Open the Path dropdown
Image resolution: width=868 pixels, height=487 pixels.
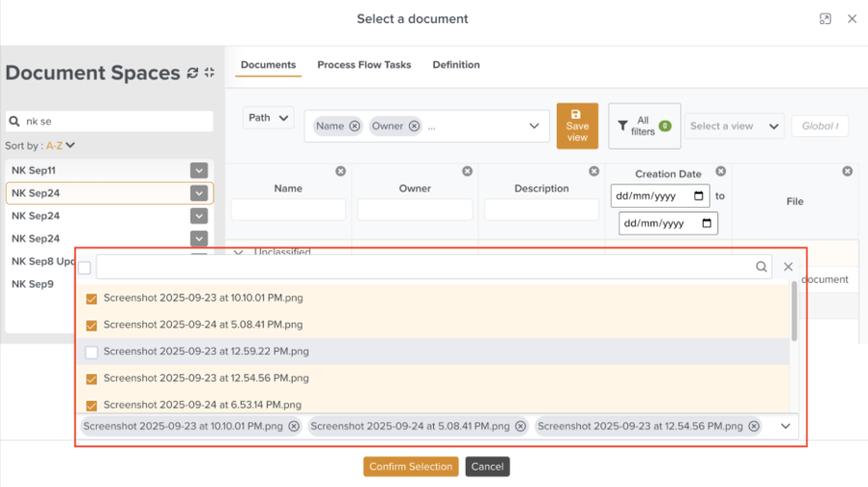coord(268,118)
